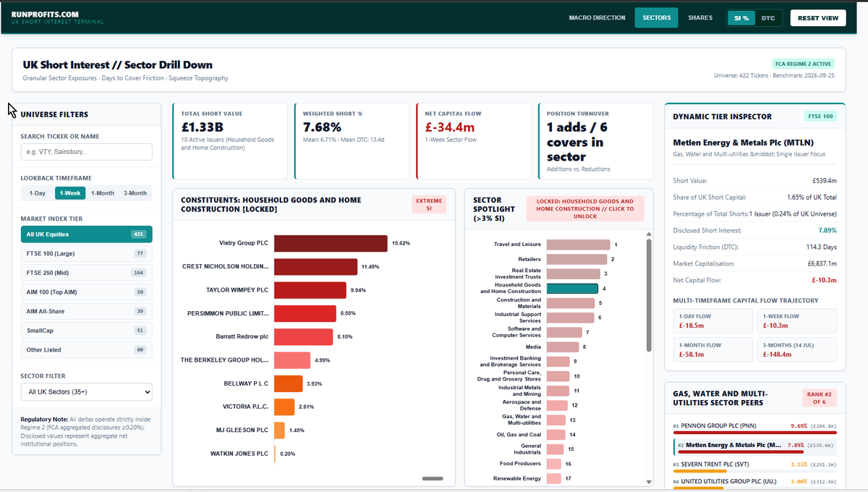Select the All UK Equities index tier
This screenshot has width=868, height=492.
pyautogui.click(x=87, y=234)
